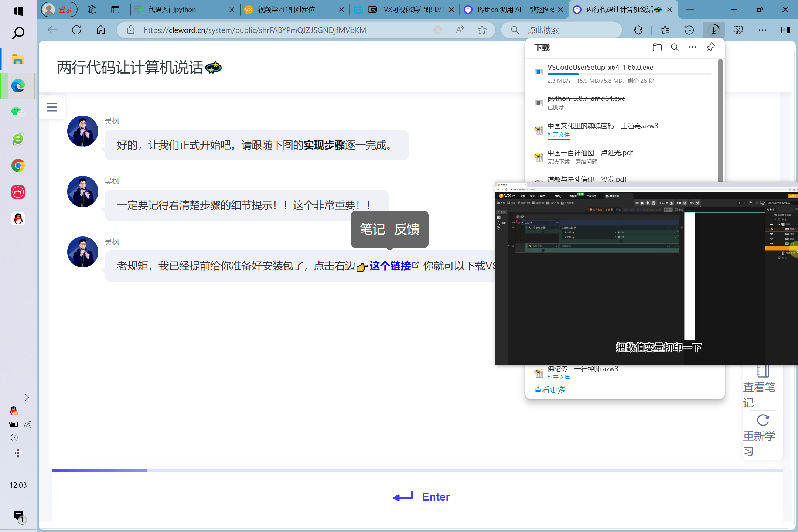The height and width of the screenshot is (532, 798).
Task: Open File Explorer from taskbar
Action: point(18,59)
